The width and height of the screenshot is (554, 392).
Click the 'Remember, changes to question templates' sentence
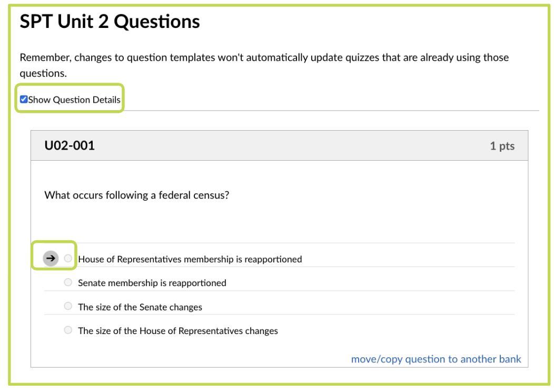pos(263,58)
